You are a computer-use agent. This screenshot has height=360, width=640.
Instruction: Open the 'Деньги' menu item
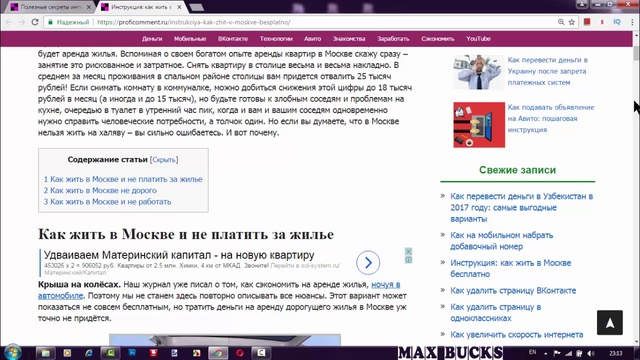[x=152, y=39]
